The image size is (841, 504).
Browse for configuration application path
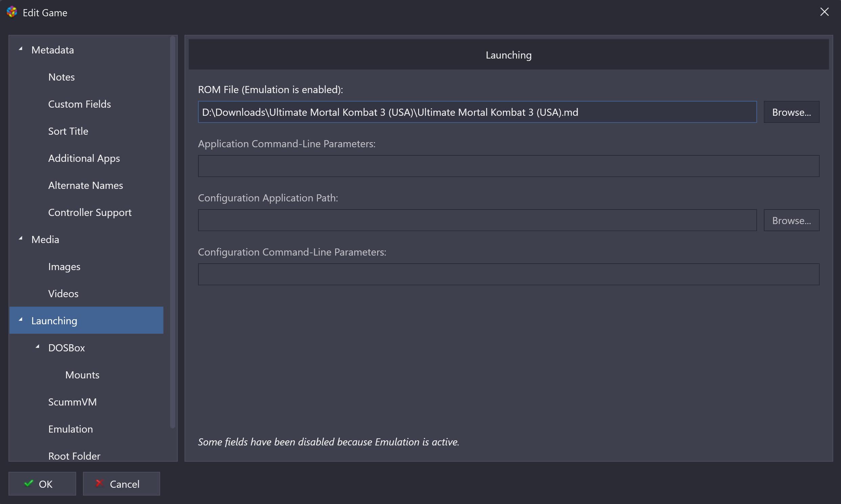pos(792,220)
